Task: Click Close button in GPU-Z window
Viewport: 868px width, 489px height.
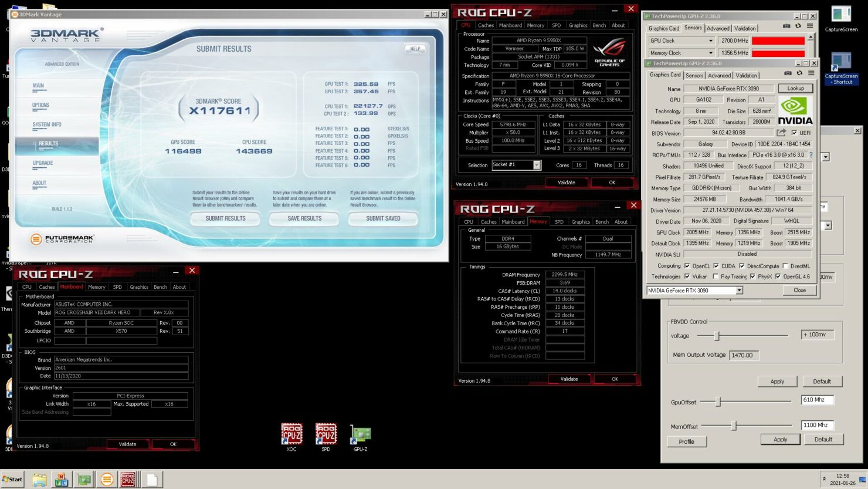Action: coord(799,291)
